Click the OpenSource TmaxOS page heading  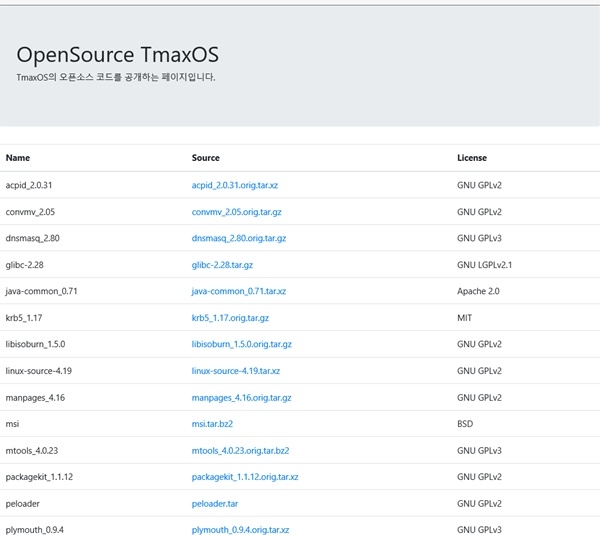[118, 55]
